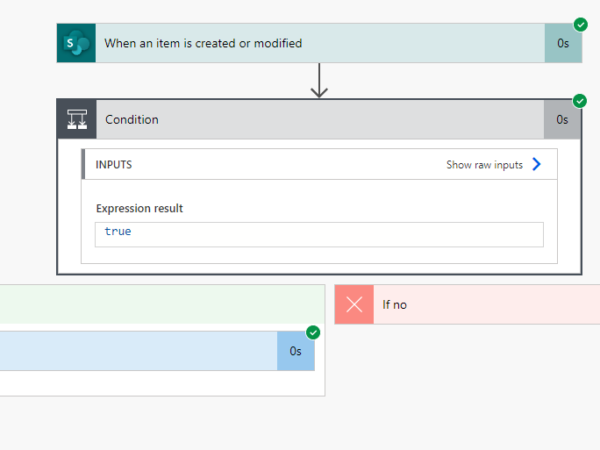The height and width of the screenshot is (450, 600).
Task: Click the down arrow connector between steps
Action: tap(319, 81)
